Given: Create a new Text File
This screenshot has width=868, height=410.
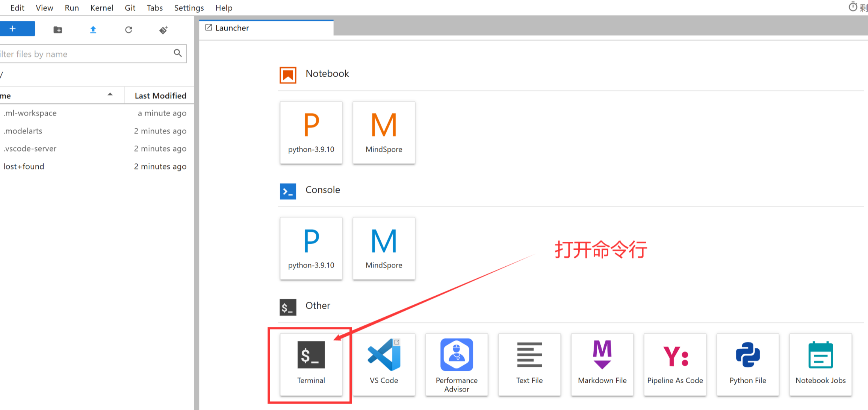Looking at the screenshot, I should click(x=529, y=364).
